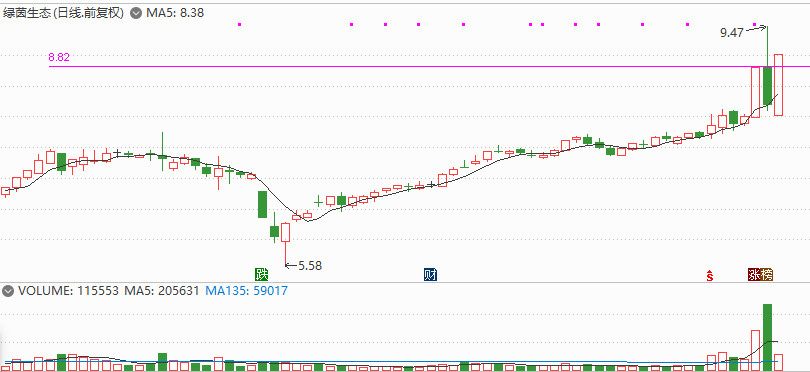
Task: Click the brown 涨榜 marker icon
Action: tap(761, 274)
